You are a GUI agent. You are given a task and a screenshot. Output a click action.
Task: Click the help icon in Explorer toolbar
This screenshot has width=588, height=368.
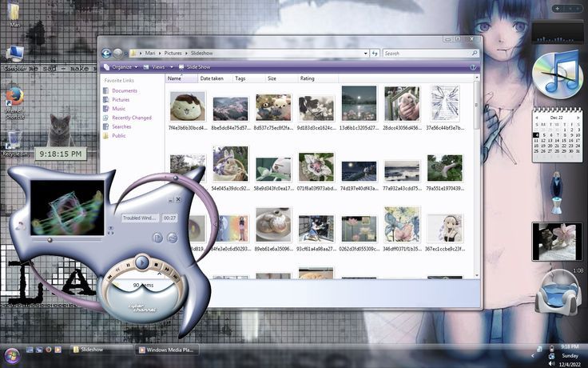pos(471,66)
